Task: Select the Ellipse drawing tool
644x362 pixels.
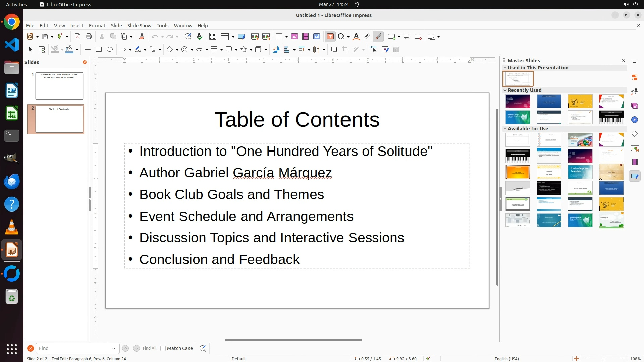Action: (x=110, y=50)
